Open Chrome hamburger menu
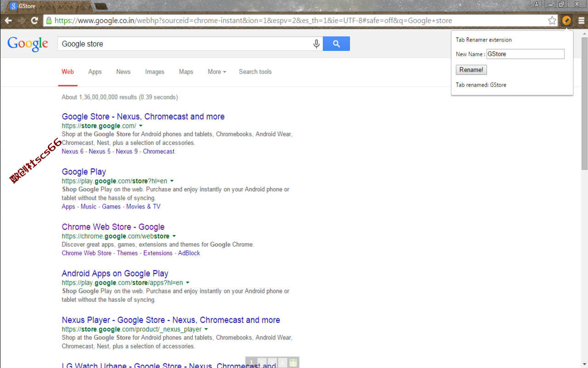This screenshot has width=588, height=368. point(582,20)
